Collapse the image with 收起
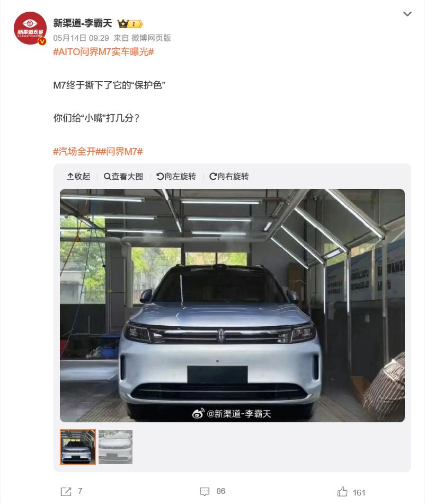The width and height of the screenshot is (425, 504). pos(78,177)
